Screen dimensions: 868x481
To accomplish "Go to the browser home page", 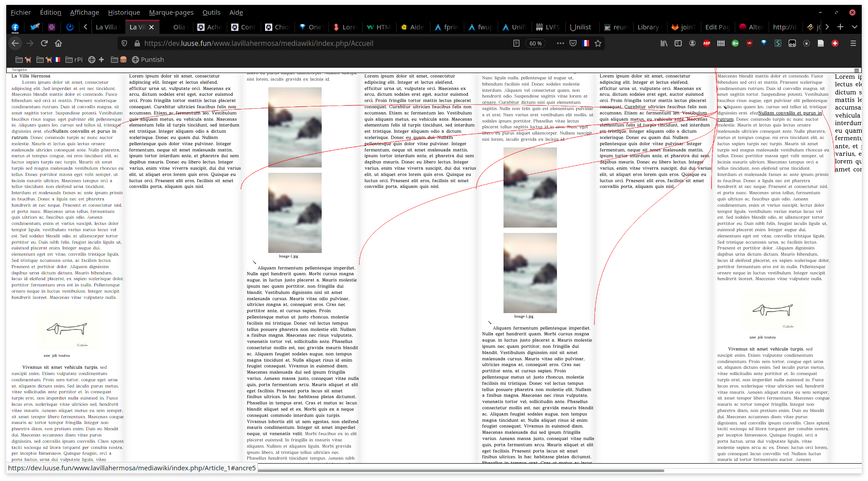I will pos(58,43).
